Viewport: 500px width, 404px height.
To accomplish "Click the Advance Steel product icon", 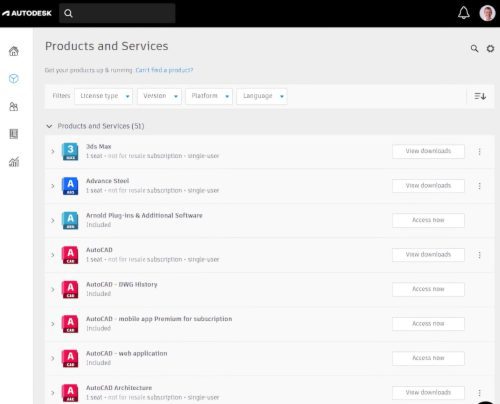I will coord(70,186).
